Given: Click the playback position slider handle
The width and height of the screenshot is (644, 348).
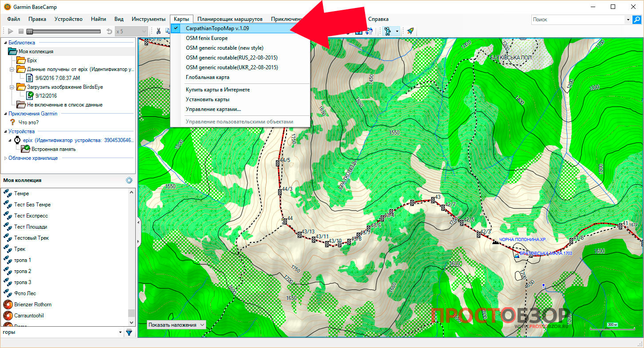Looking at the screenshot, I should 30,31.
